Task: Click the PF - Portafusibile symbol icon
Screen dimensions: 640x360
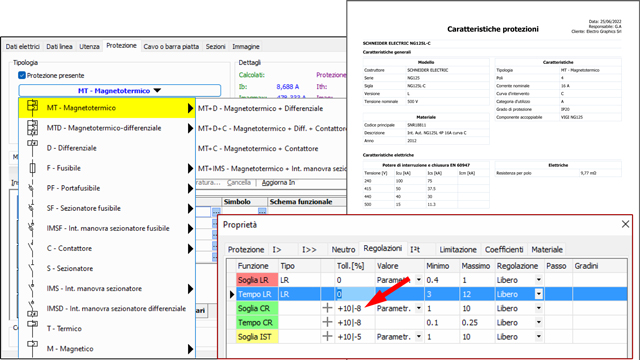Action: pos(32,188)
